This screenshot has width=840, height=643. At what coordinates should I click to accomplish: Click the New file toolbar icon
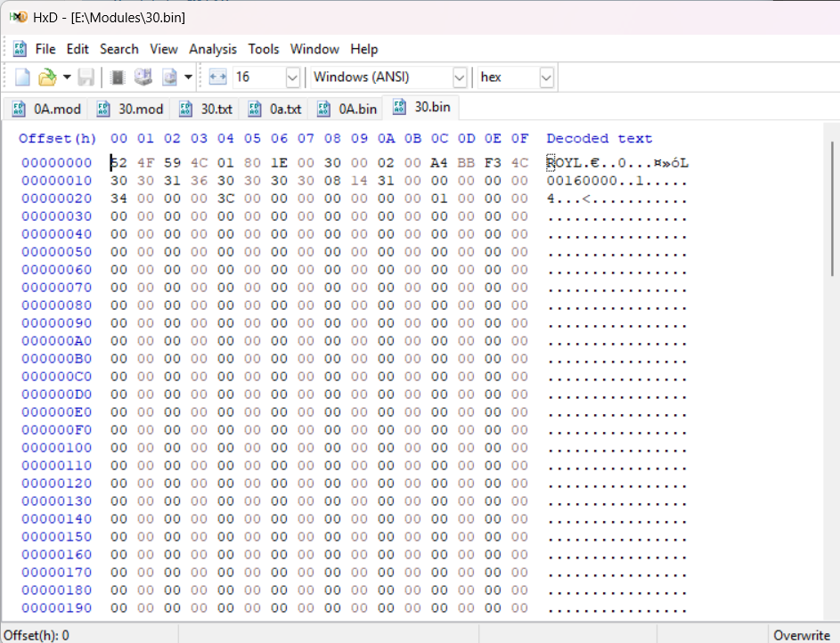(22, 77)
